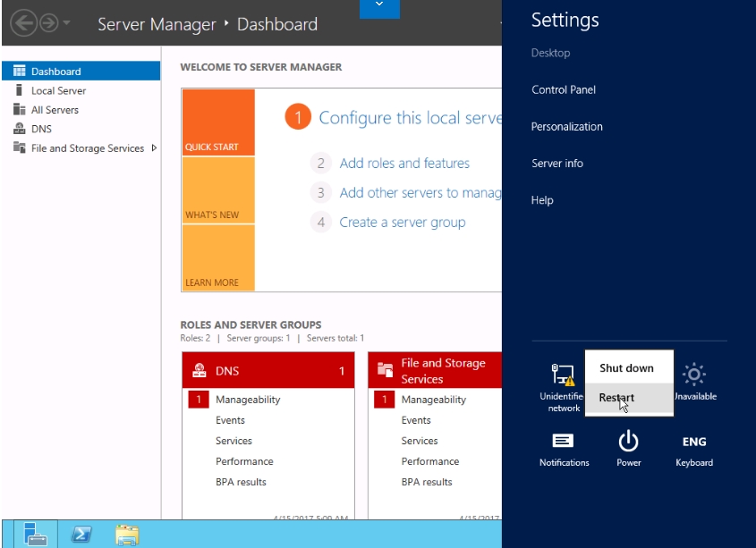The image size is (756, 548).
Task: Click Events in File and Storage tile
Action: click(x=416, y=420)
